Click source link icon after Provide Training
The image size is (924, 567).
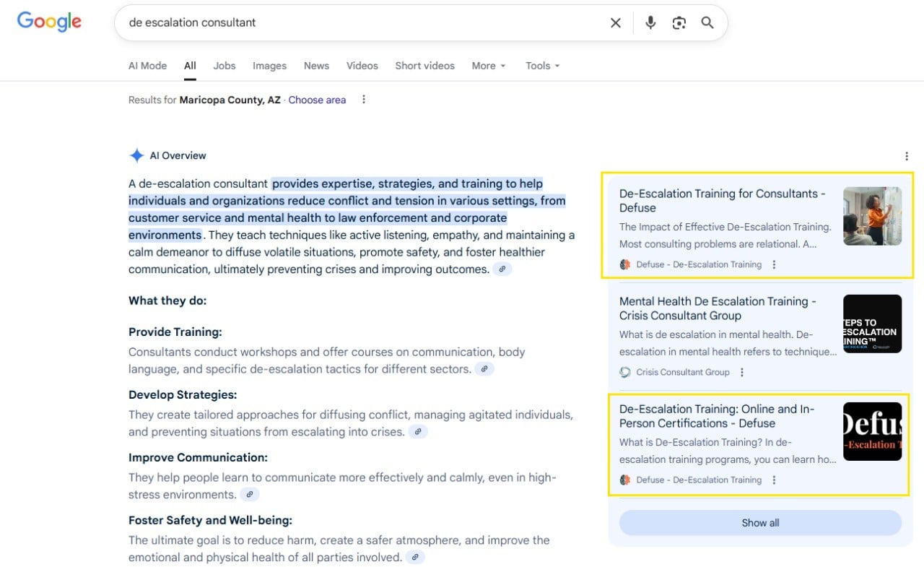(x=484, y=369)
